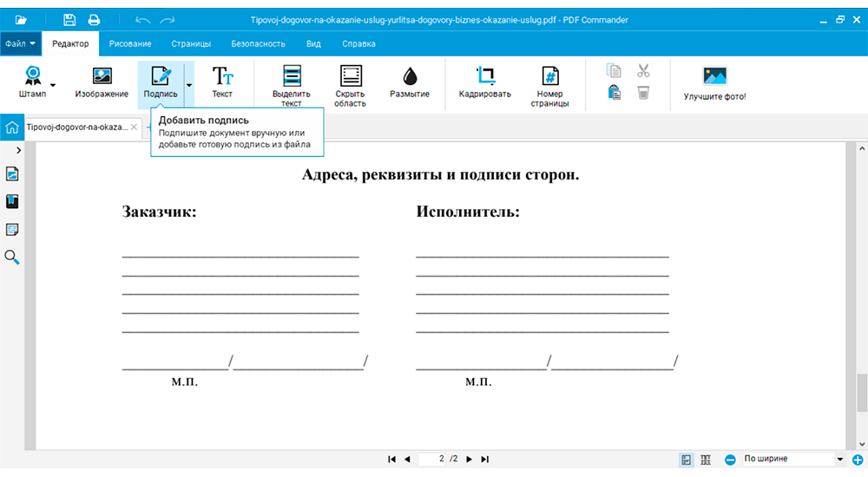The width and height of the screenshot is (868, 477).
Task: Click the paste clipboard icon
Action: click(614, 93)
